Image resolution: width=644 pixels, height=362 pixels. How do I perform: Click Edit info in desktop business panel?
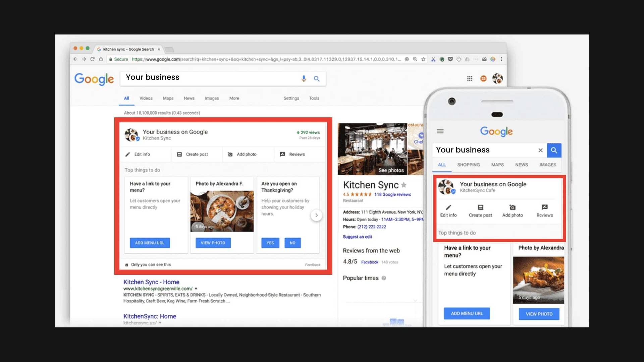[x=138, y=155]
